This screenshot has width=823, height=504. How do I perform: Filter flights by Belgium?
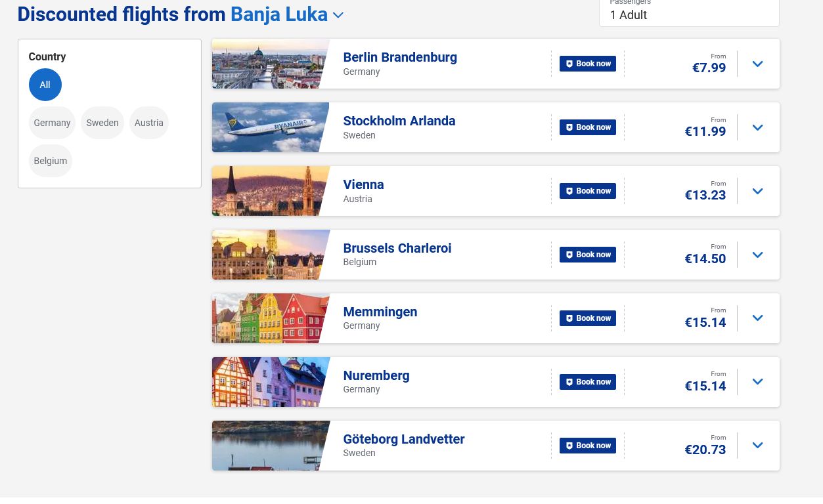[x=51, y=161]
